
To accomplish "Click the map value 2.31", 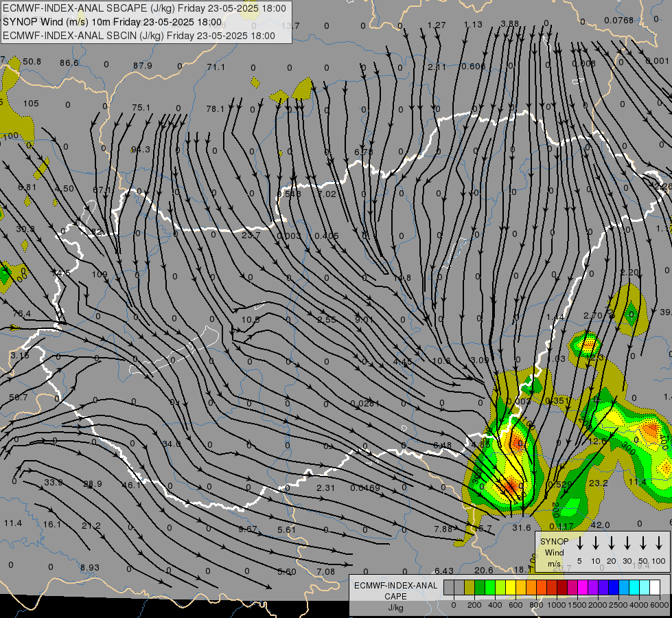I will click(x=326, y=488).
